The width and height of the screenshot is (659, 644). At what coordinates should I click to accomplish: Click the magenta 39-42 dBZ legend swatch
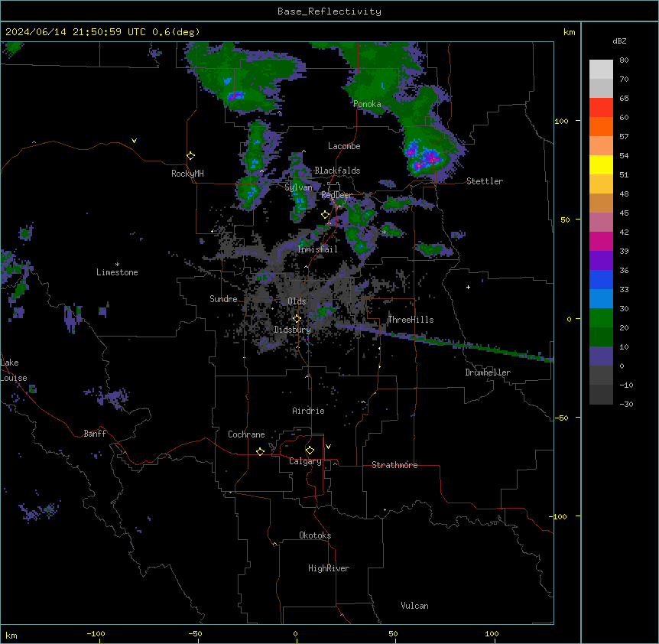pos(601,242)
